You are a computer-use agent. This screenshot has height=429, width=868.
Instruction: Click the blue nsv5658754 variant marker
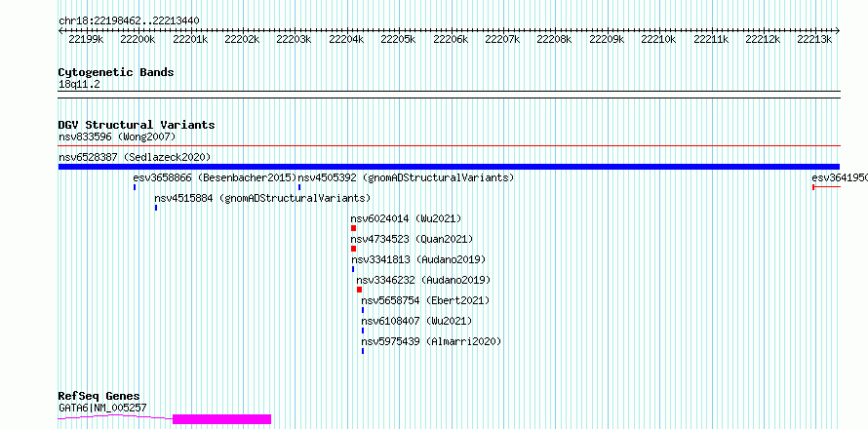(363, 310)
